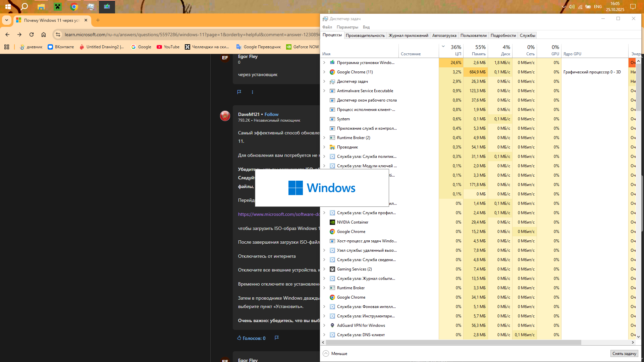Open YouTube bookmark
The width and height of the screenshot is (644, 362).
(168, 47)
